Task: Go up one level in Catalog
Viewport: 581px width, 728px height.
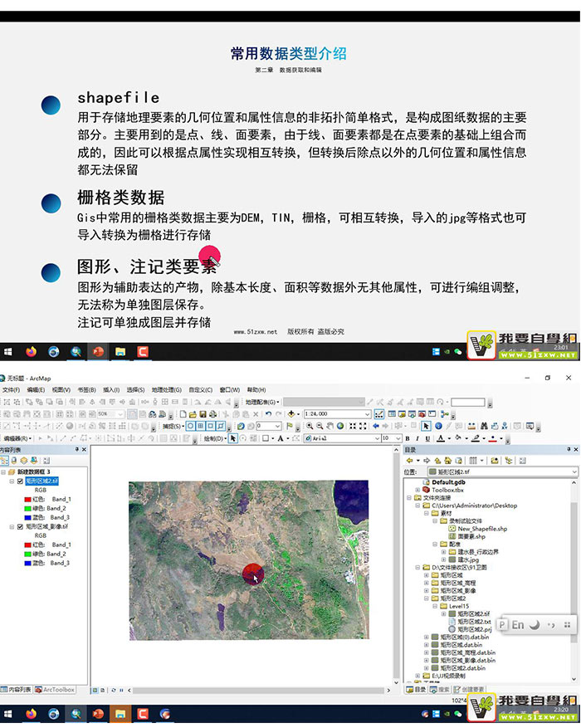Action: pyautogui.click(x=437, y=460)
